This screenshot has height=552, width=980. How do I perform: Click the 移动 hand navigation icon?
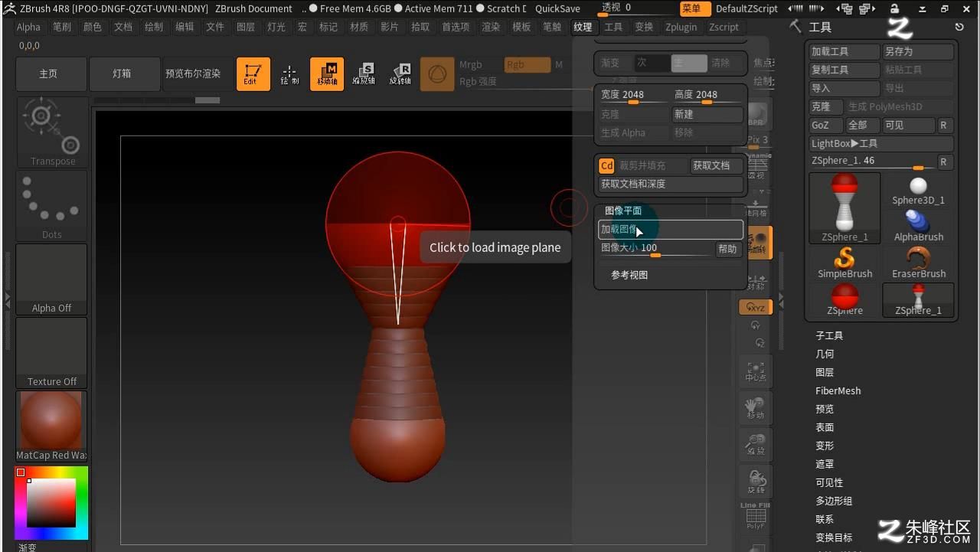click(756, 408)
